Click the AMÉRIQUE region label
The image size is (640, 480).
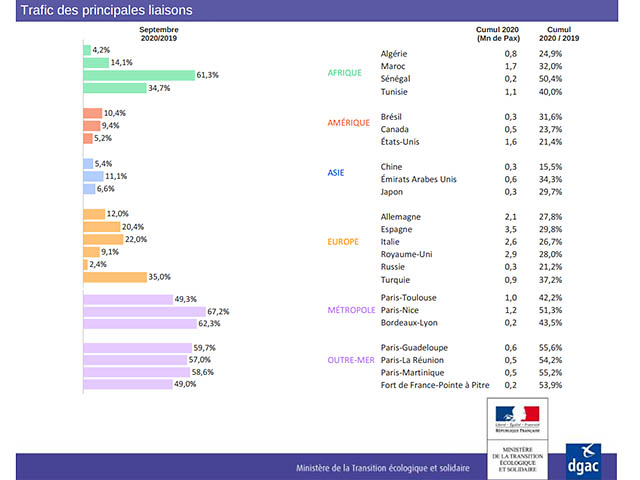349,123
